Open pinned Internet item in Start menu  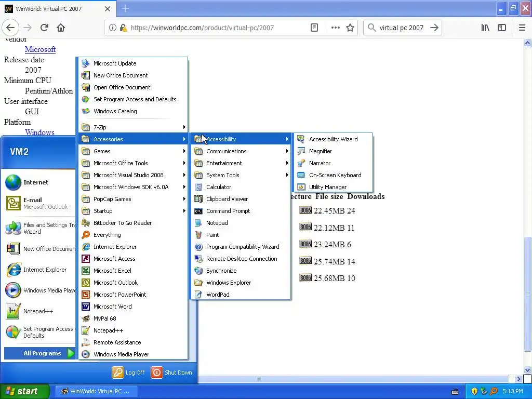[39, 182]
